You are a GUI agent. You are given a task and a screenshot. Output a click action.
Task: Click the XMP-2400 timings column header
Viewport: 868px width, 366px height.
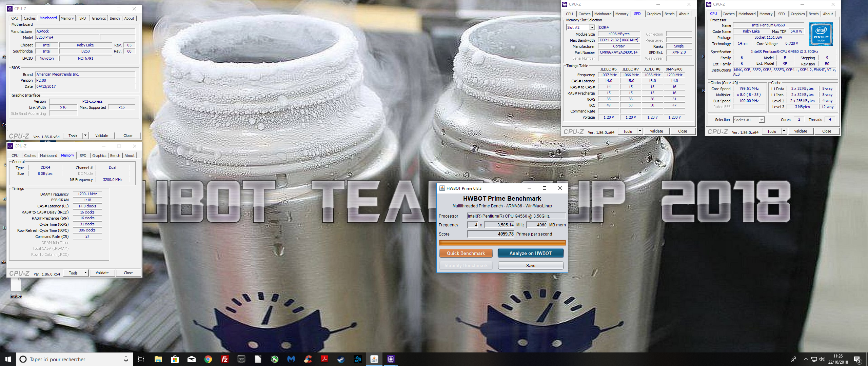[674, 69]
